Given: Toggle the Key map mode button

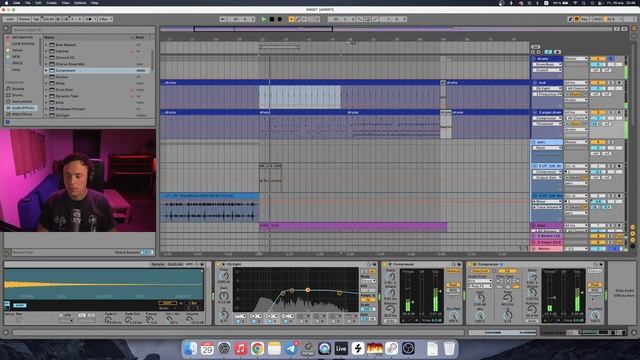Looking at the screenshot, I should tap(584, 19).
